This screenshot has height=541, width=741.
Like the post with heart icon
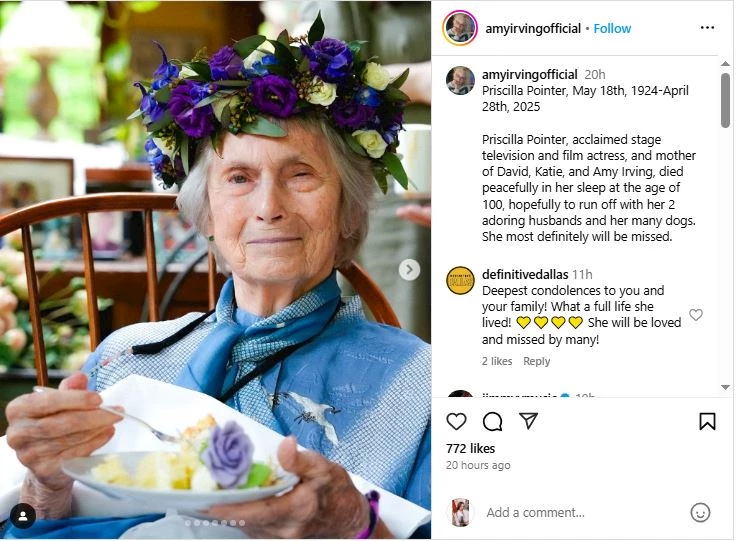tap(456, 421)
